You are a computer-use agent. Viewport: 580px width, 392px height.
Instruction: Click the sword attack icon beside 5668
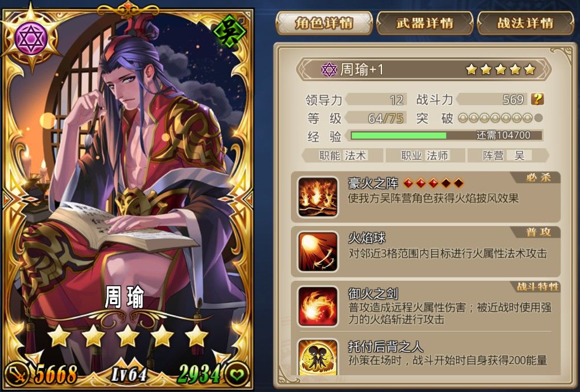point(17,374)
